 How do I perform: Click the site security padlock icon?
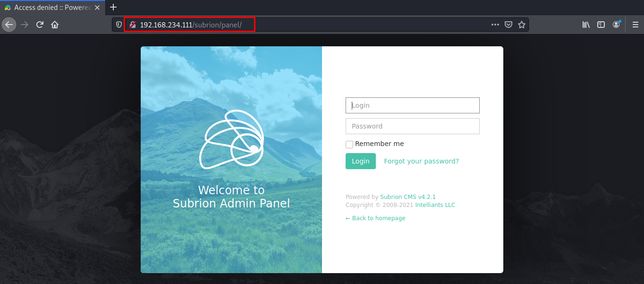coord(132,24)
